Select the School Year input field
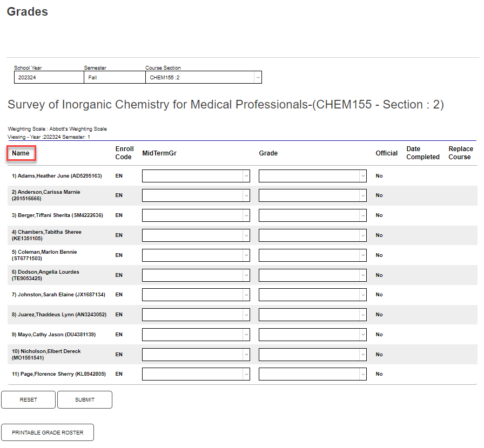This screenshot has height=448, width=484. [49, 77]
